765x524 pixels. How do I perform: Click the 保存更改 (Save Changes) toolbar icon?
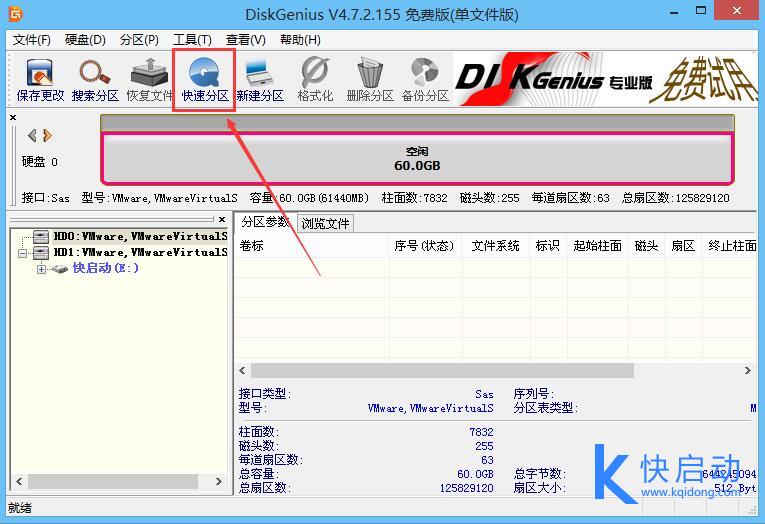point(40,80)
